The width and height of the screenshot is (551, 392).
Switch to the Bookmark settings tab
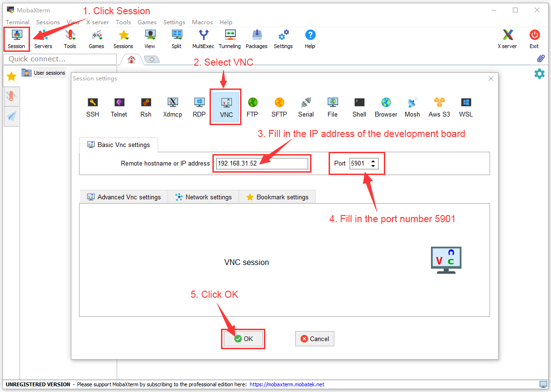tap(277, 197)
